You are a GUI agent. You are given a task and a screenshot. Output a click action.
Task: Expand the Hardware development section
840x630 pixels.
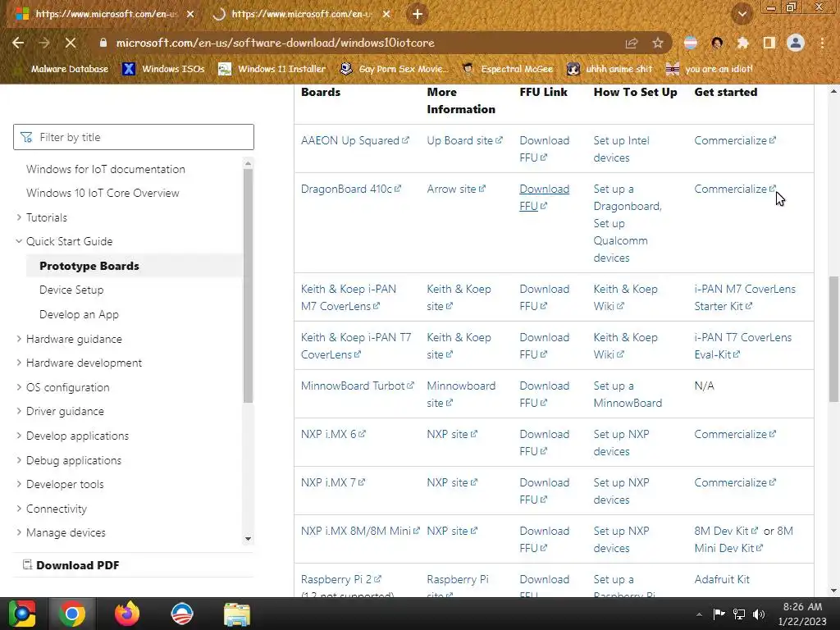point(78,363)
